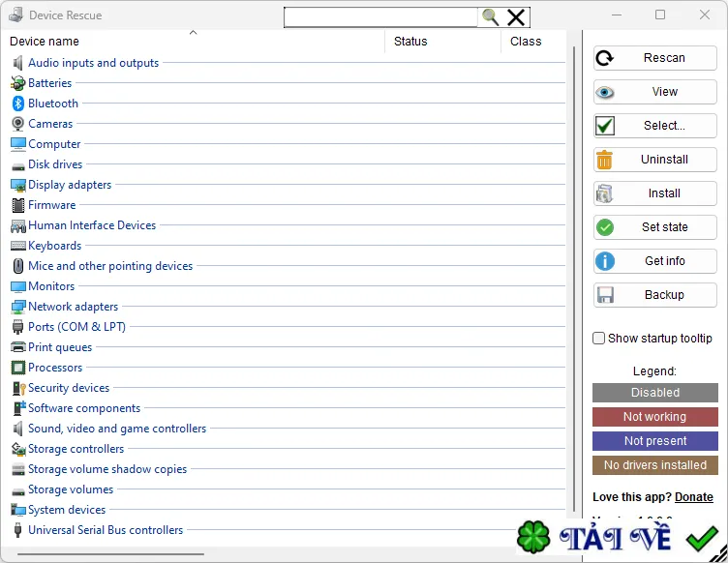Click the Universal Serial Bus plug icon

tap(17, 530)
